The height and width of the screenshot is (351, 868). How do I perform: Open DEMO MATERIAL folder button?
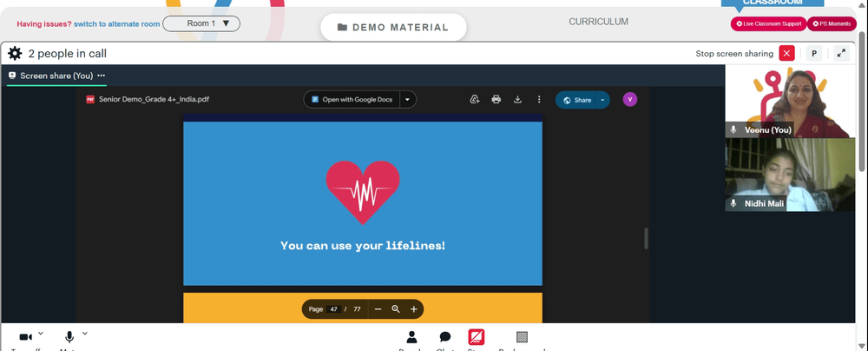(393, 27)
